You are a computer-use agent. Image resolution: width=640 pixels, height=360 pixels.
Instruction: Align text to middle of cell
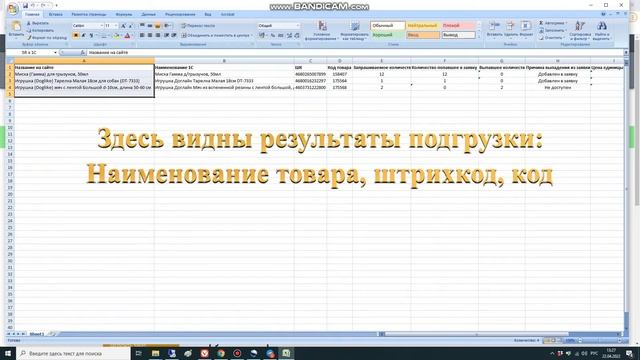coord(150,26)
